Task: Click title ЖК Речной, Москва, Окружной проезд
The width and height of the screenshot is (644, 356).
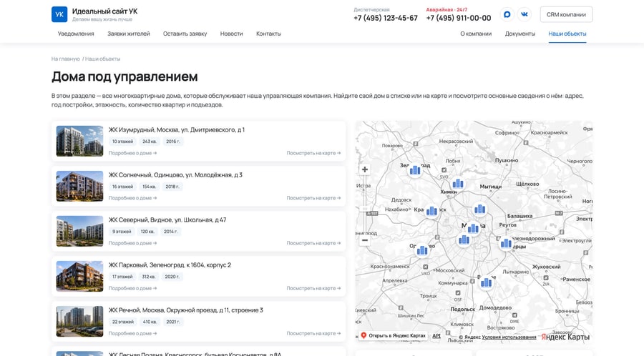Action: pos(185,310)
